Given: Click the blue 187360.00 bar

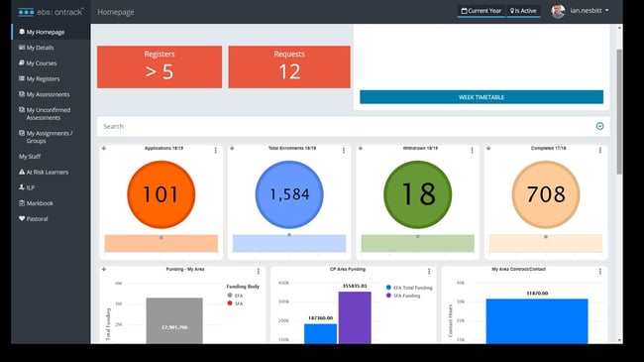Looking at the screenshot, I should pyautogui.click(x=320, y=333).
